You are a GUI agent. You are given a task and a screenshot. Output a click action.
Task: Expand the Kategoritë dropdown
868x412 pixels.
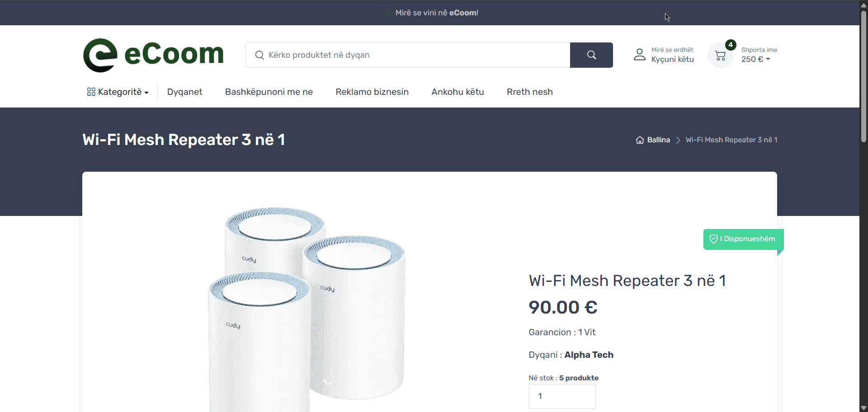coord(118,92)
